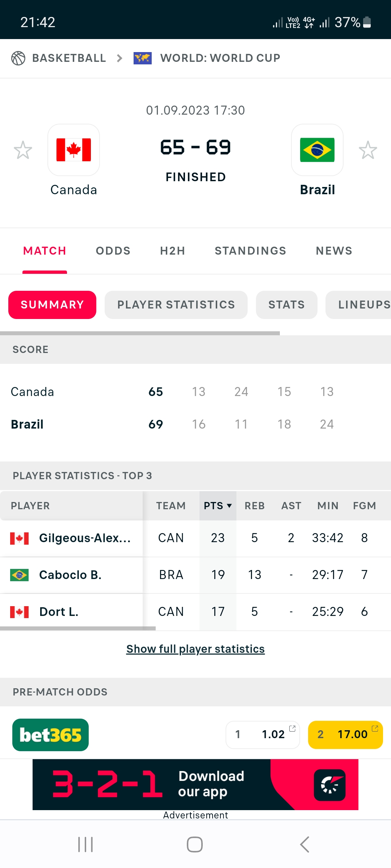Tap the bet365 bookmaker logo

pyautogui.click(x=50, y=735)
